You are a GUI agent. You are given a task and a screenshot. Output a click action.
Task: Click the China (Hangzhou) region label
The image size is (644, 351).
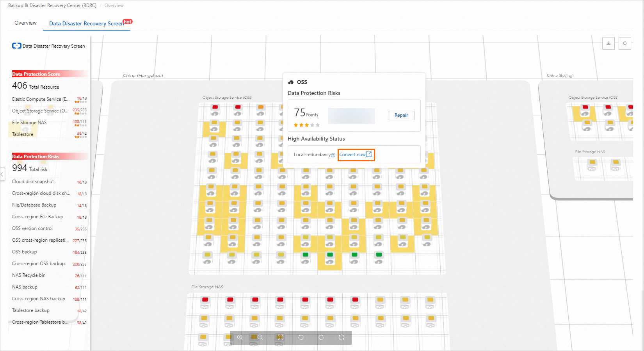[x=143, y=76]
